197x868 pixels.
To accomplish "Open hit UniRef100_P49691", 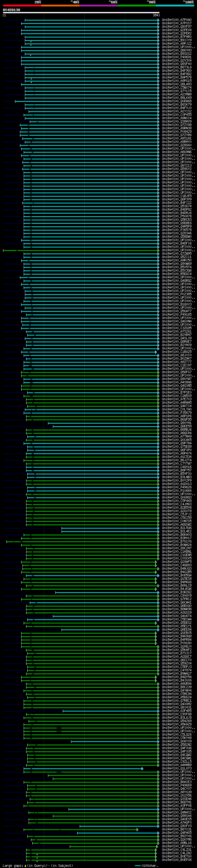I will (176, 57).
